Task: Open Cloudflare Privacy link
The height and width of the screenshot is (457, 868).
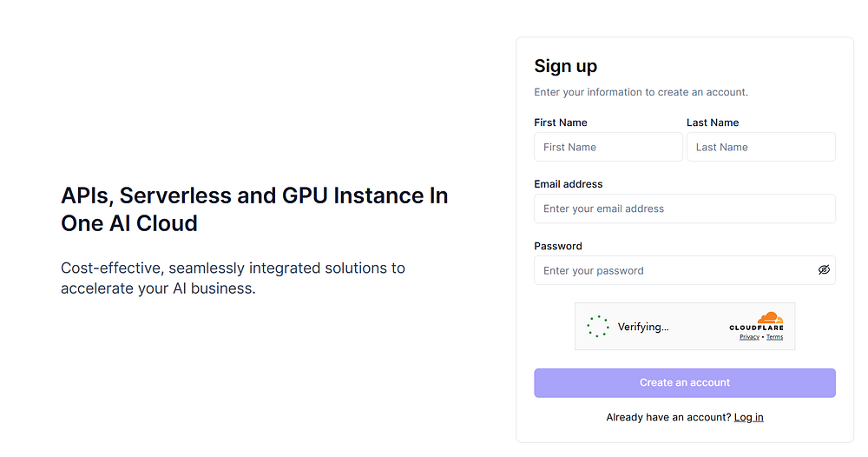Action: point(749,337)
